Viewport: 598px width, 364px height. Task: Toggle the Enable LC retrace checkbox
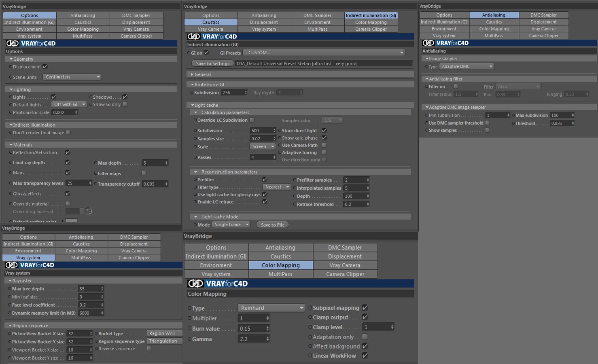click(x=265, y=202)
